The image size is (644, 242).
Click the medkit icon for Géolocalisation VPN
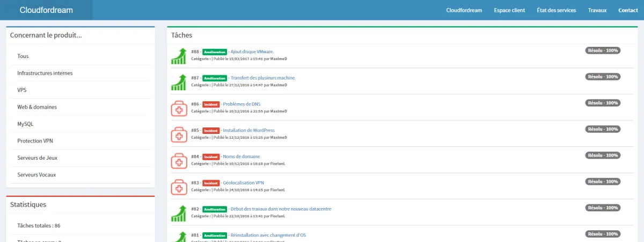[179, 186]
